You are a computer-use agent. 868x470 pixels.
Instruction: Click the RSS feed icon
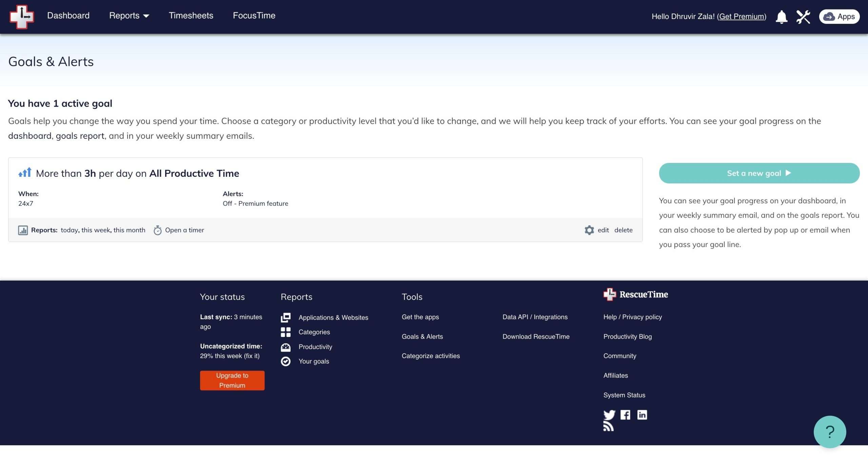[x=608, y=426]
